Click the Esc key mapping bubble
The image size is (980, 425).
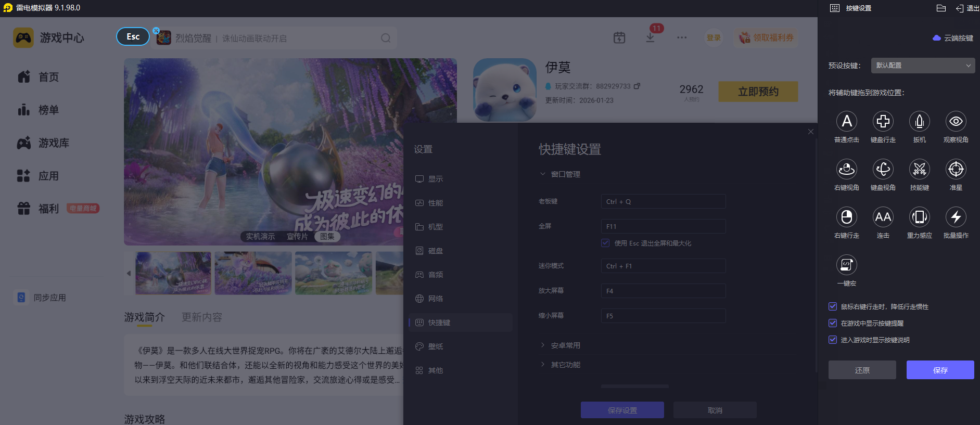coord(133,36)
